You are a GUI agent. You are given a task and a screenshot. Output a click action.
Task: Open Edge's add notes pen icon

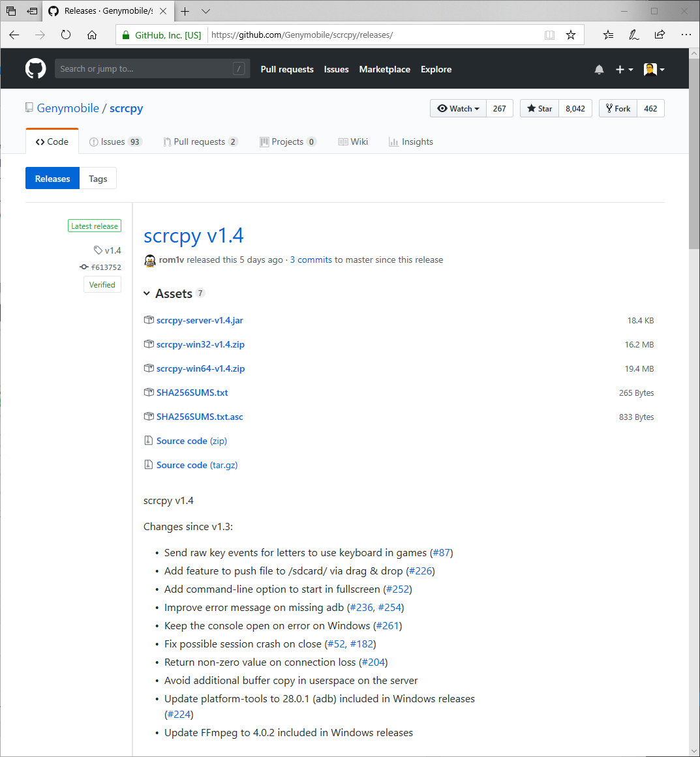click(x=633, y=35)
